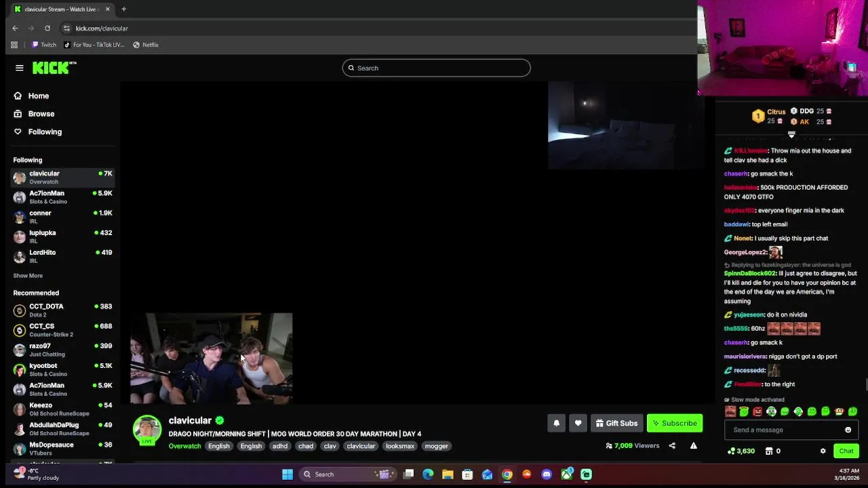
Task: Open Browse in the sidebar
Action: 34,114
